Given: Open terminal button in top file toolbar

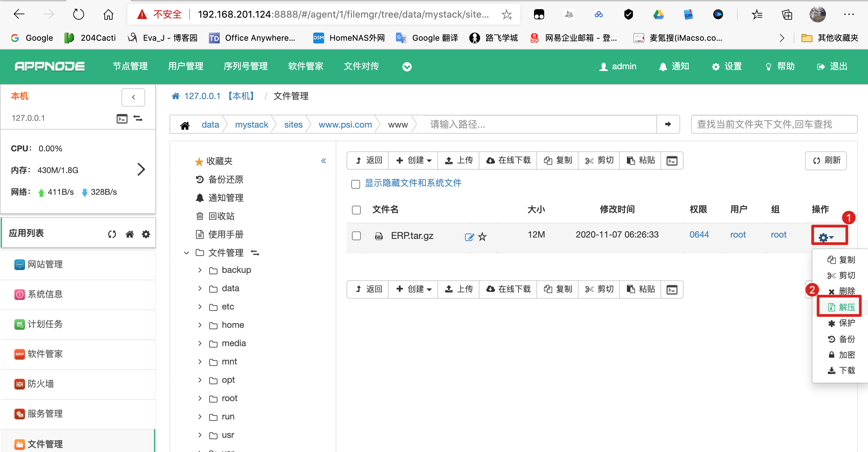Looking at the screenshot, I should (672, 161).
